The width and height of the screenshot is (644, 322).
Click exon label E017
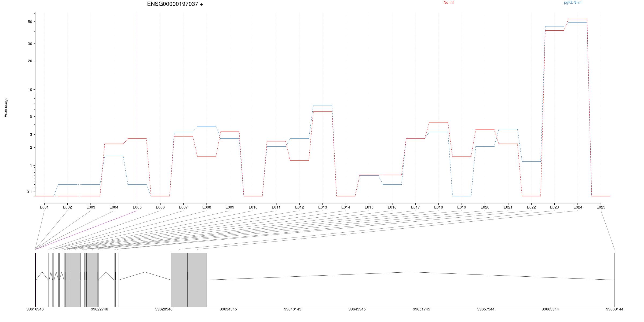pyautogui.click(x=415, y=207)
